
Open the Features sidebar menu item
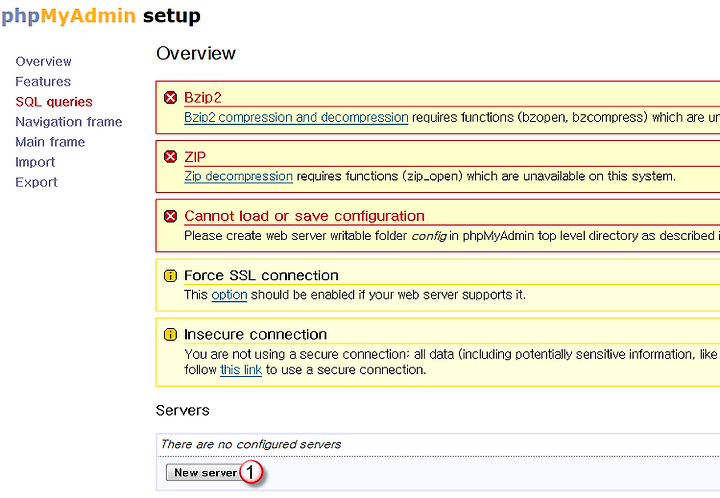point(43,82)
